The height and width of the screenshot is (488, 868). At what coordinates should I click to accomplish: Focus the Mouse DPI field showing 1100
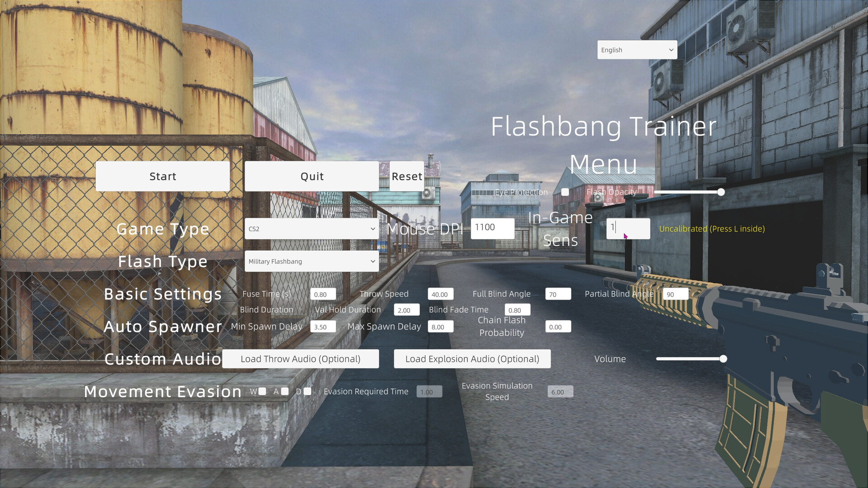493,229
